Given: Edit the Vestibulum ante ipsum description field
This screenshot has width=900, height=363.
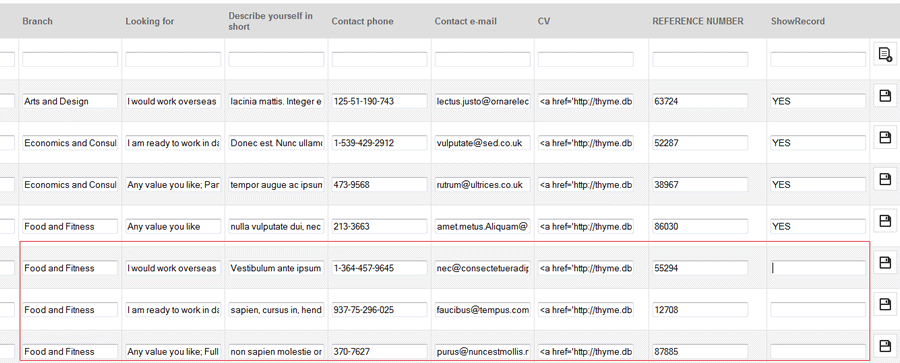Looking at the screenshot, I should click(276, 268).
